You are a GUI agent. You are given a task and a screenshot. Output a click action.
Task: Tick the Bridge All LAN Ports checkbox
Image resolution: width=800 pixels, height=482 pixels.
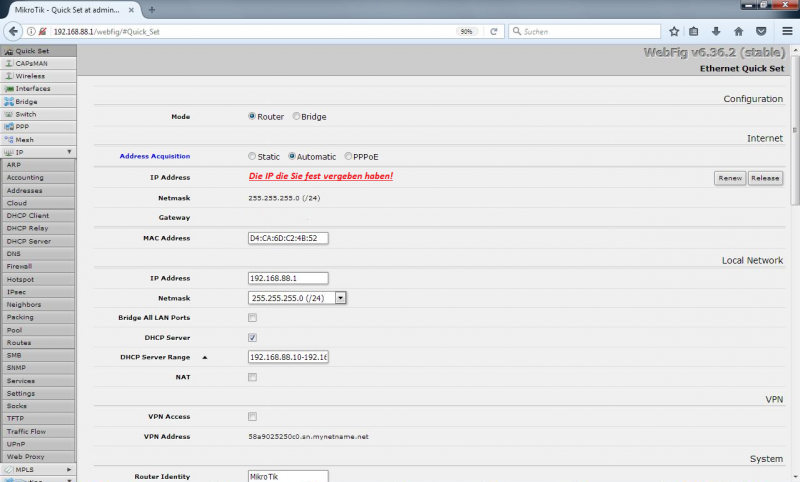(x=252, y=317)
